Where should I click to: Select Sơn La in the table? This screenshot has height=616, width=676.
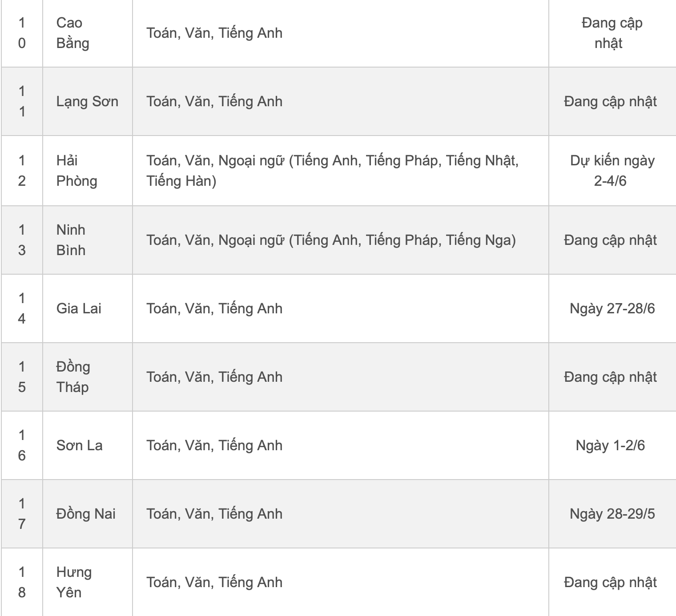[79, 445]
